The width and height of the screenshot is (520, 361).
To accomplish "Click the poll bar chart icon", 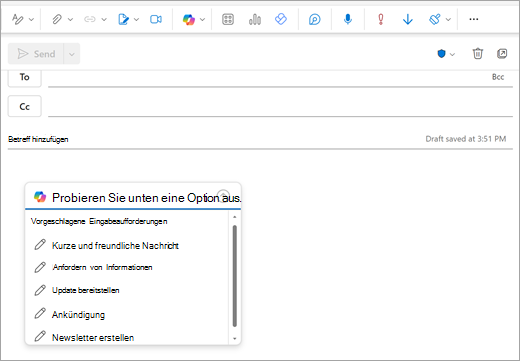I will coord(255,19).
